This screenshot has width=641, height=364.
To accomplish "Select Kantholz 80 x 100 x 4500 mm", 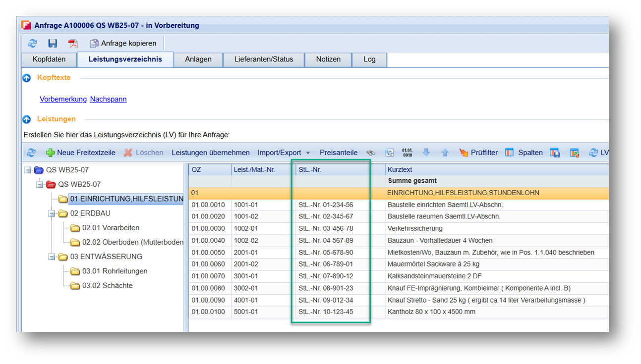I will 431,312.
